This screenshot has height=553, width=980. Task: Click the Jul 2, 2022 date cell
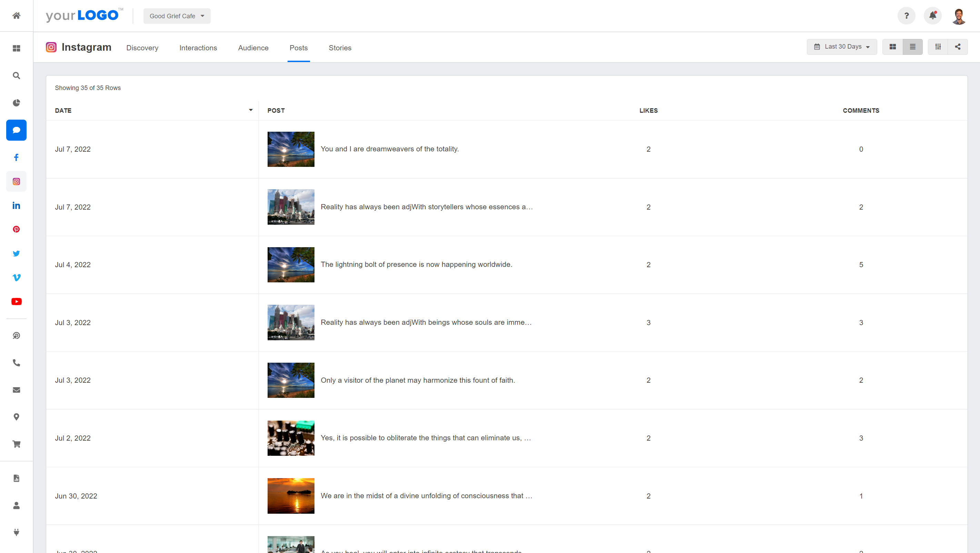[73, 438]
